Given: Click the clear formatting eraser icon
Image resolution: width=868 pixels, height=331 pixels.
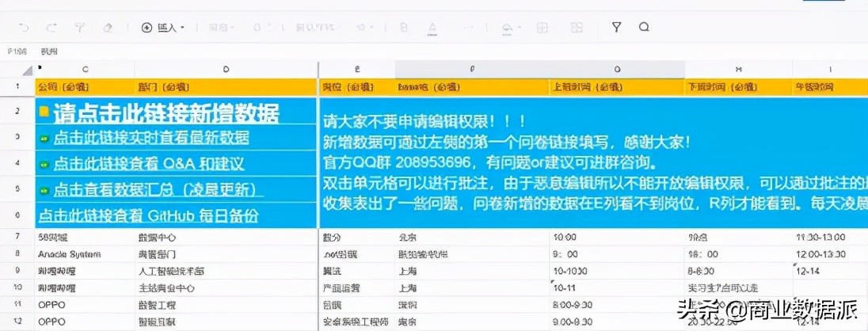Looking at the screenshot, I should click(x=108, y=28).
